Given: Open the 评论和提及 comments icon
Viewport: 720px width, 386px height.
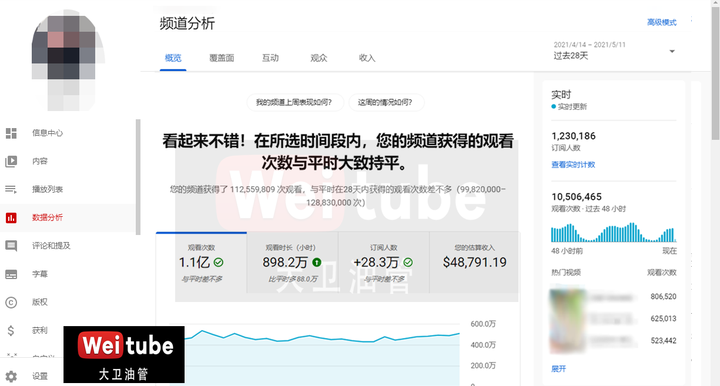Looking at the screenshot, I should point(11,246).
